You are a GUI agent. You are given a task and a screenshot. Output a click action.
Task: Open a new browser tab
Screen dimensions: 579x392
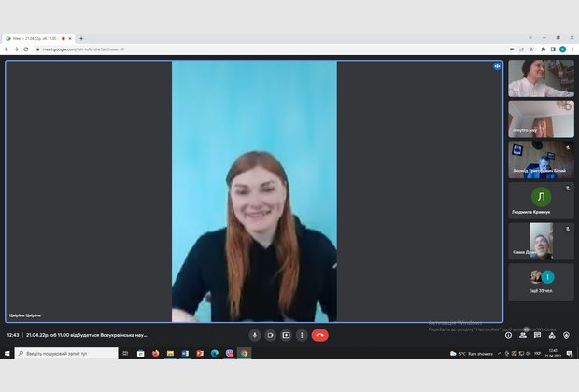click(x=81, y=38)
